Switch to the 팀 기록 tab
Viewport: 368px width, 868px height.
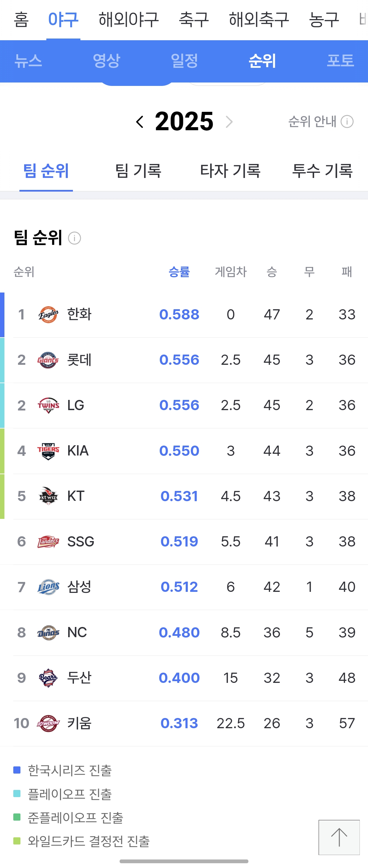[x=138, y=170]
